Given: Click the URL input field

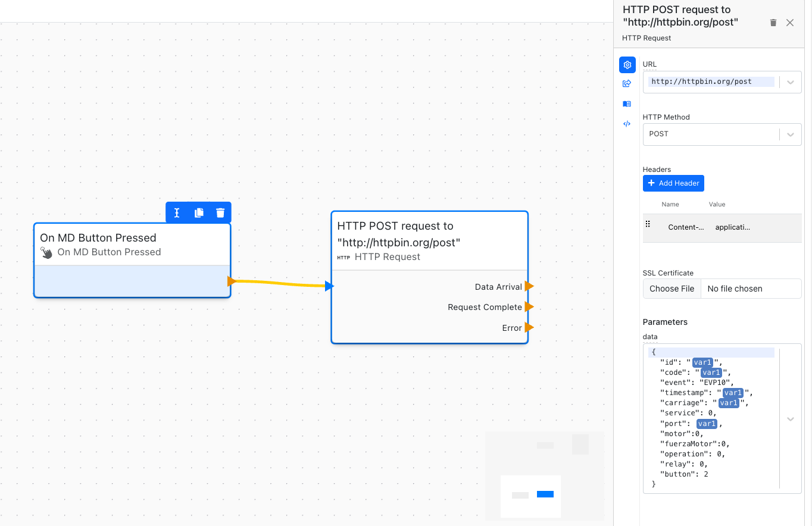Looking at the screenshot, I should [x=711, y=82].
